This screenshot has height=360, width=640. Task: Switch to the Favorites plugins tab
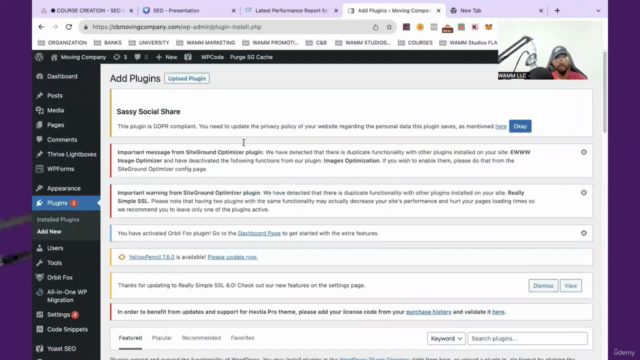click(x=242, y=338)
